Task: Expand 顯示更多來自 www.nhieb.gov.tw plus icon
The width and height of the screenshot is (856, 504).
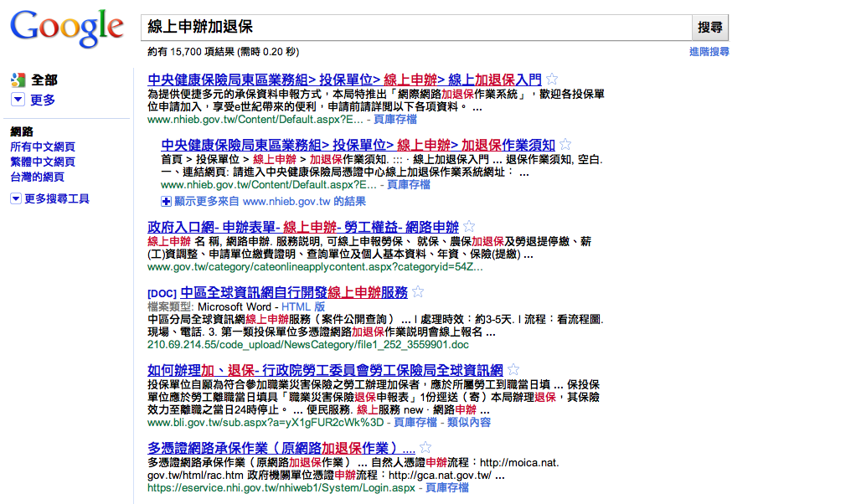Action: [x=166, y=202]
